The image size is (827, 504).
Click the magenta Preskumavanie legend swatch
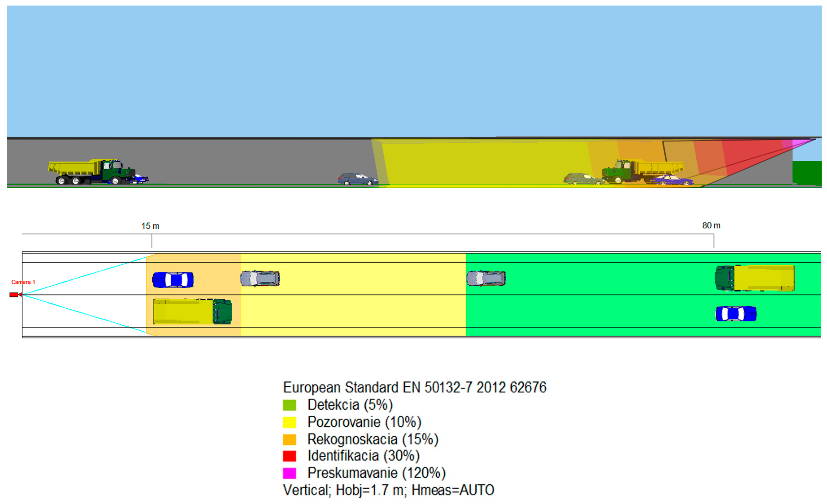coord(289,473)
